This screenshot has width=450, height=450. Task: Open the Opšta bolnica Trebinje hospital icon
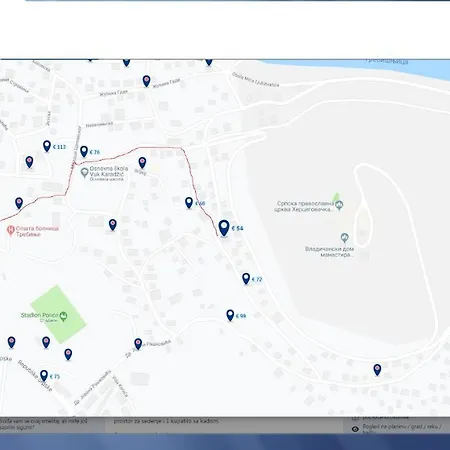[11, 231]
